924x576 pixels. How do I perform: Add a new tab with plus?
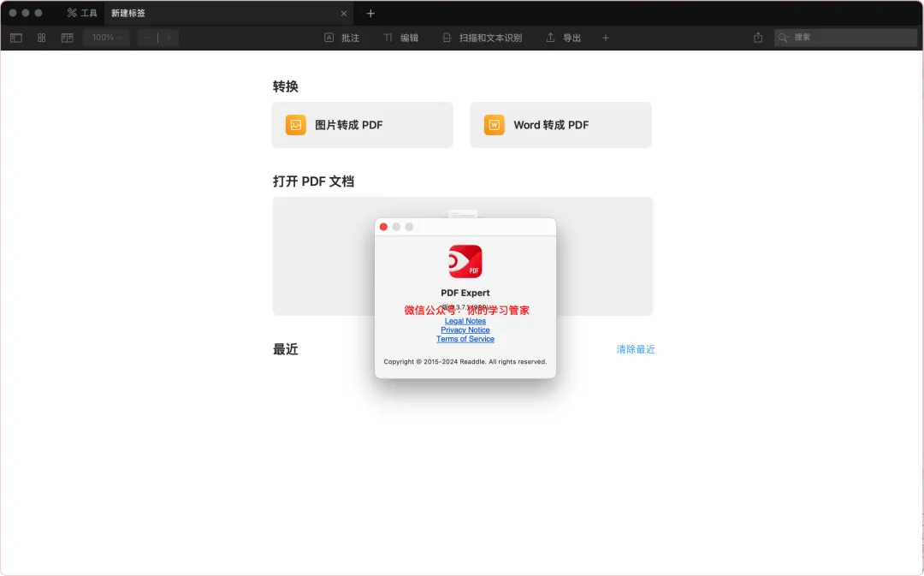click(370, 13)
